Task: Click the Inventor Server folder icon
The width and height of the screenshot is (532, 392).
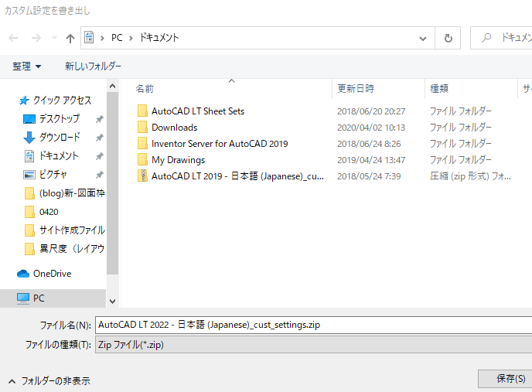Action: tap(142, 144)
